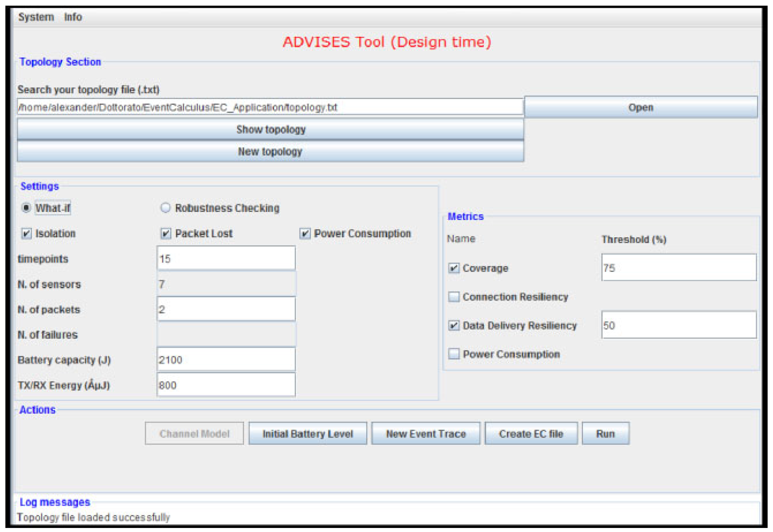773x532 pixels.
Task: Click the Initial Battery Level button
Action: [307, 433]
